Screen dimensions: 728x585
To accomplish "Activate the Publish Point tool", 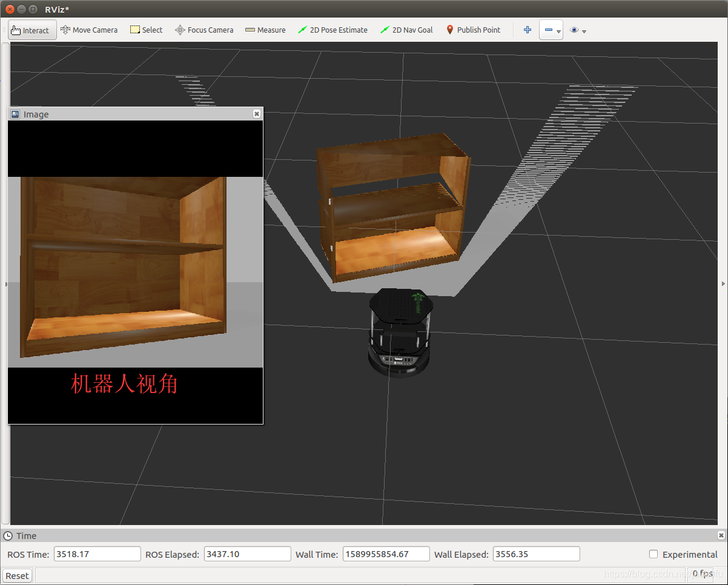I will (x=473, y=30).
